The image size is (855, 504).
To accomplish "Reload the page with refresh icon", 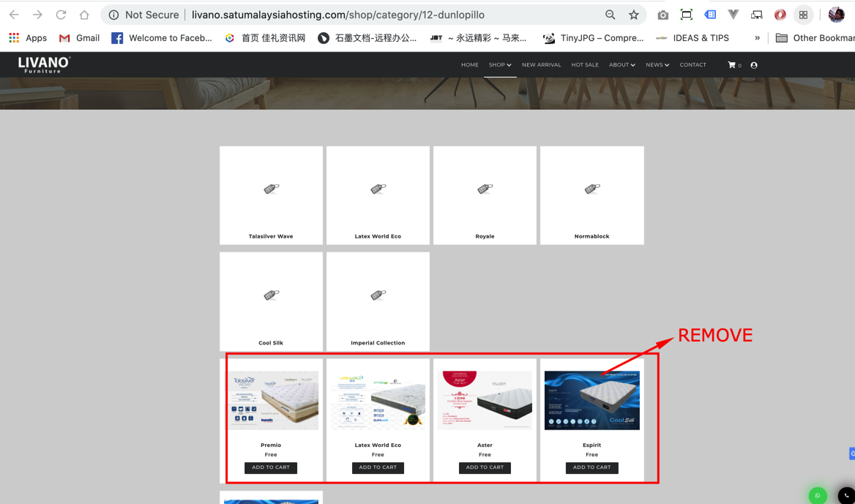I will coord(61,15).
